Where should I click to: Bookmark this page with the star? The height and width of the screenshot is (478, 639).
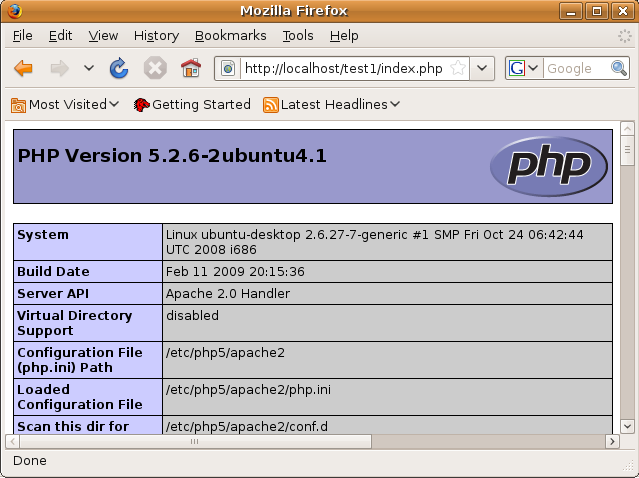[458, 68]
